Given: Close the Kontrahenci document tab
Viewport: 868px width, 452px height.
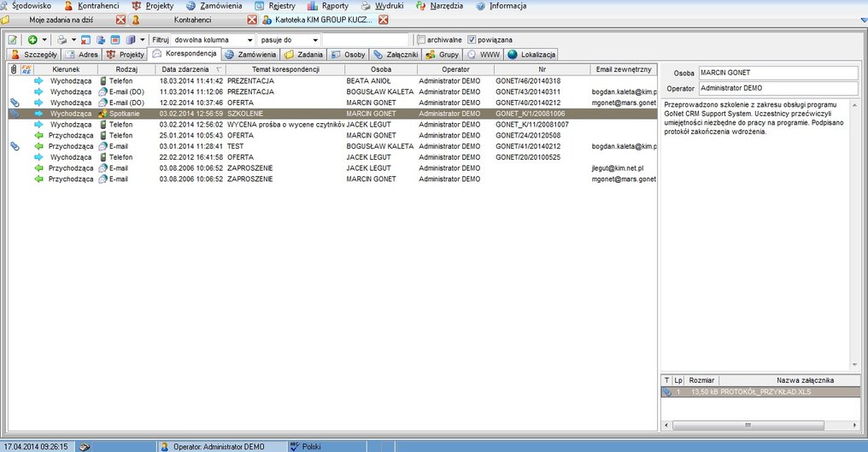Looking at the screenshot, I should coord(252,20).
